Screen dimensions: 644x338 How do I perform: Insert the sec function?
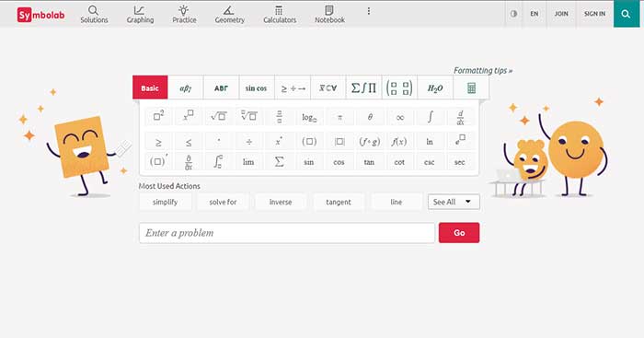click(460, 161)
